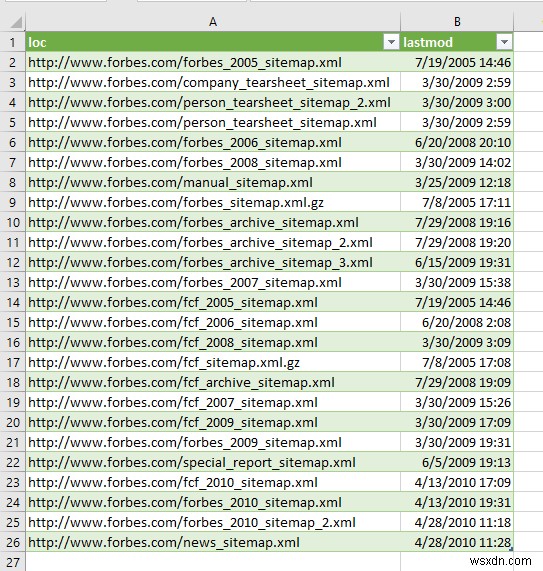The image size is (543, 571).
Task: Select lastmod value 7/29/2008 19:20
Action: 457,243
